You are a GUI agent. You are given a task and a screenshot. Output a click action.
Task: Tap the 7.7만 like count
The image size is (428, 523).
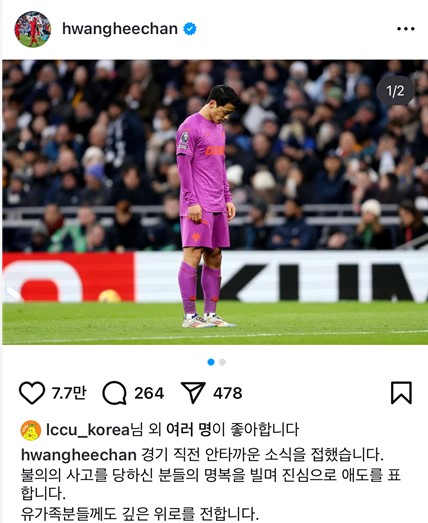69,393
